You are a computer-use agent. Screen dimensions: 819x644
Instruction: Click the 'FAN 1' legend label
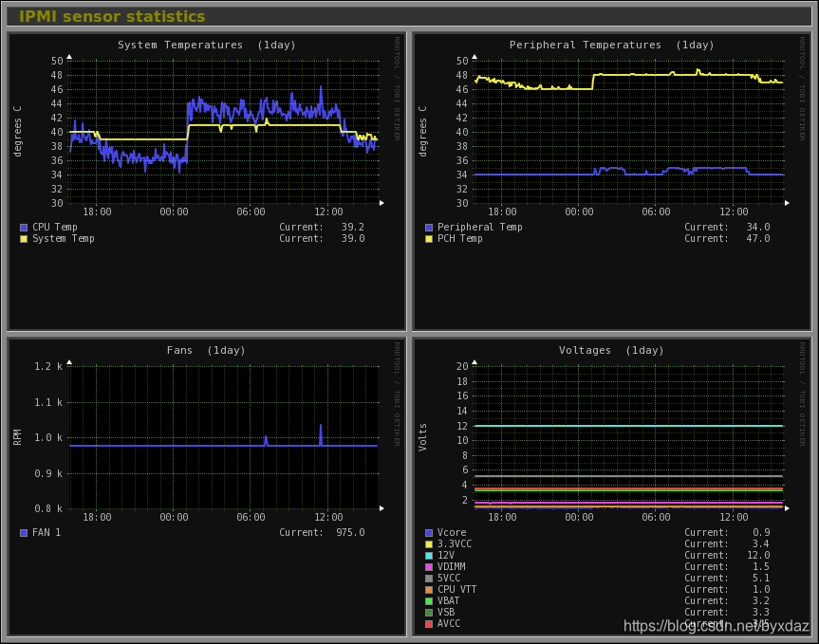[x=47, y=532]
